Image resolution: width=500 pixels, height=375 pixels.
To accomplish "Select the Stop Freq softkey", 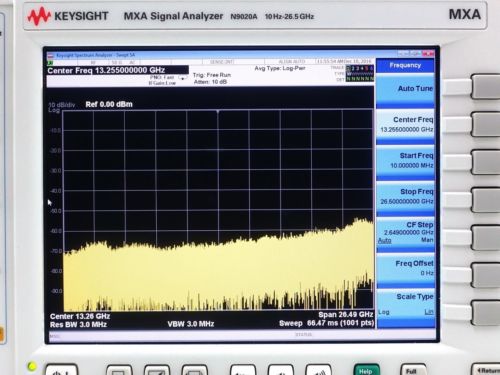I will coord(405,198).
